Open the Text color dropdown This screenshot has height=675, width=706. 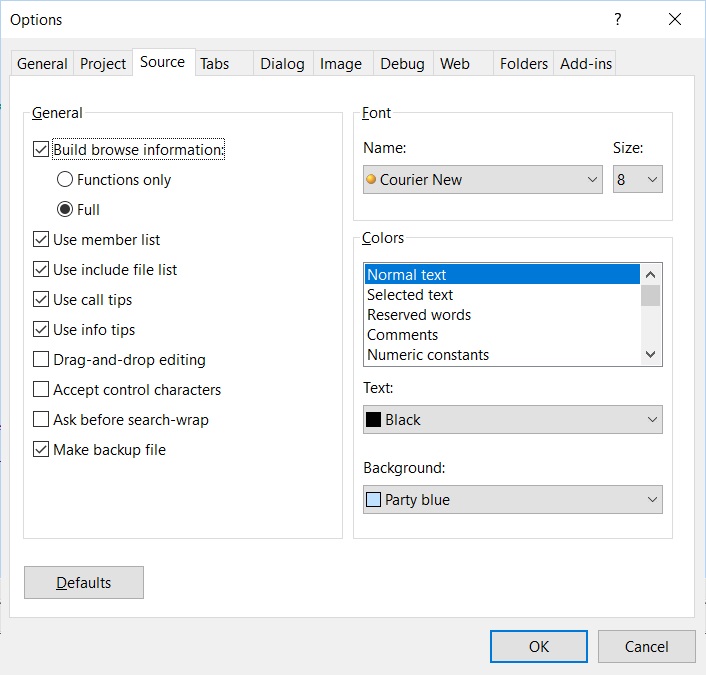click(513, 419)
